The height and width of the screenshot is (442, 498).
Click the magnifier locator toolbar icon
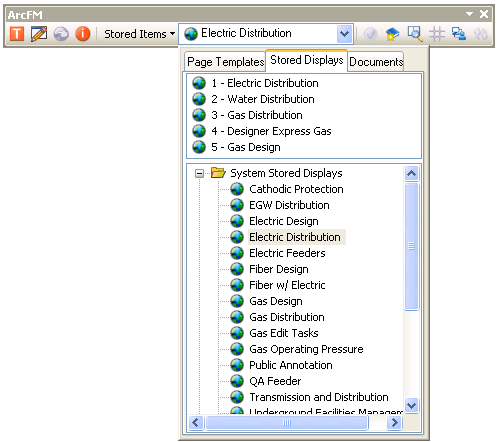(x=415, y=34)
